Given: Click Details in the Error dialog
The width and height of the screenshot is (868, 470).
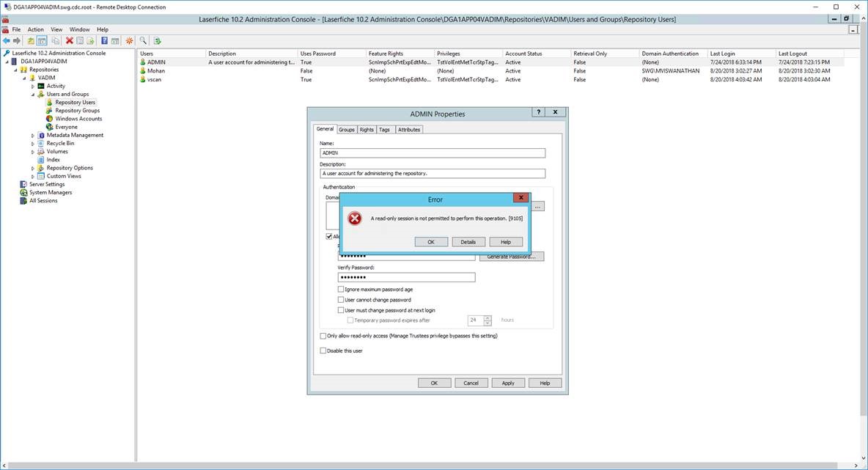Looking at the screenshot, I should [x=468, y=242].
